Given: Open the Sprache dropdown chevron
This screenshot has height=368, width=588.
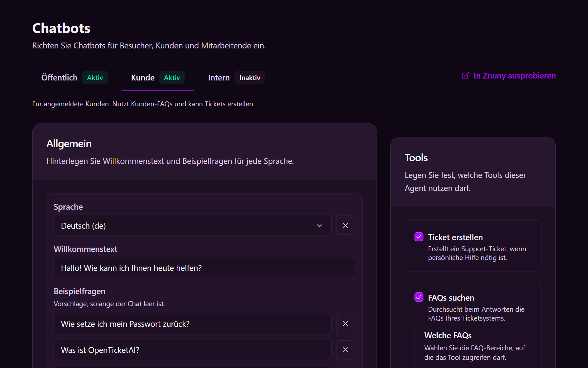Looking at the screenshot, I should [x=319, y=226].
